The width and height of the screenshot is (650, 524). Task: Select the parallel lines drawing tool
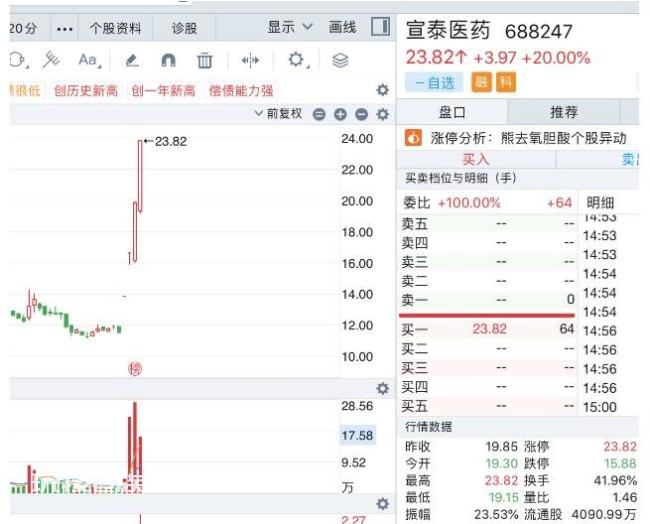(x=51, y=60)
